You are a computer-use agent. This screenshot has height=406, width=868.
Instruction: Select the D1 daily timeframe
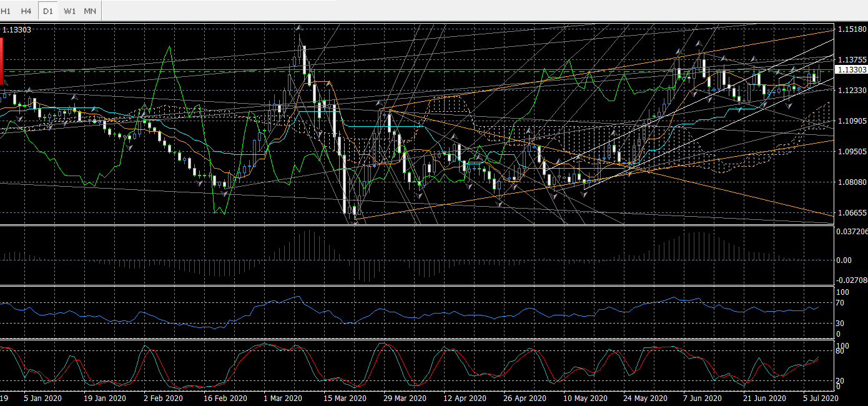[47, 11]
